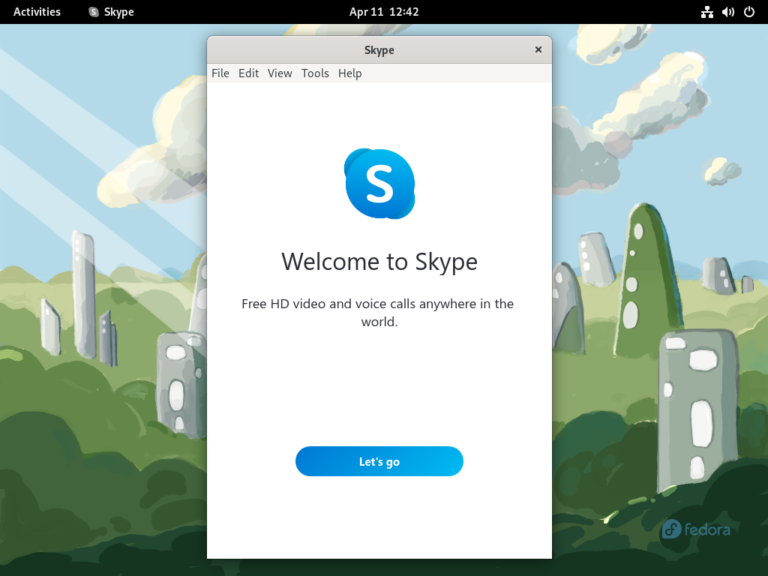Open the Tools menu

[315, 73]
